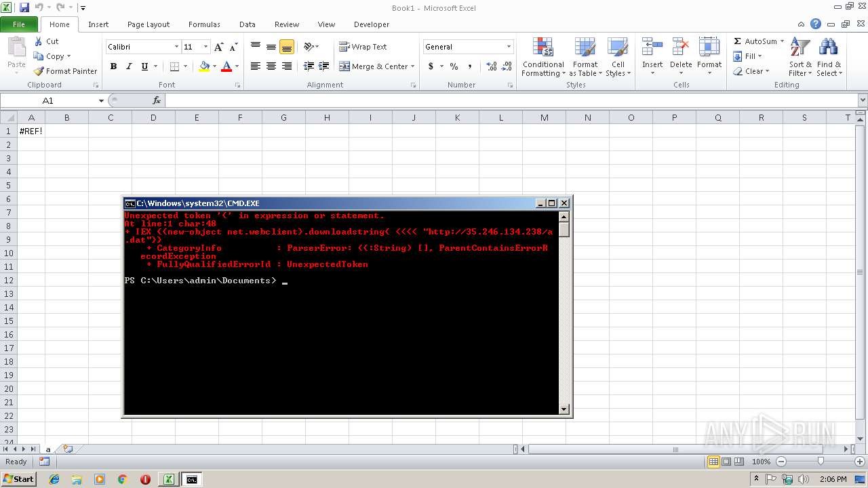This screenshot has height=488, width=868.
Task: Click the Insert cells icon
Action: [x=652, y=47]
